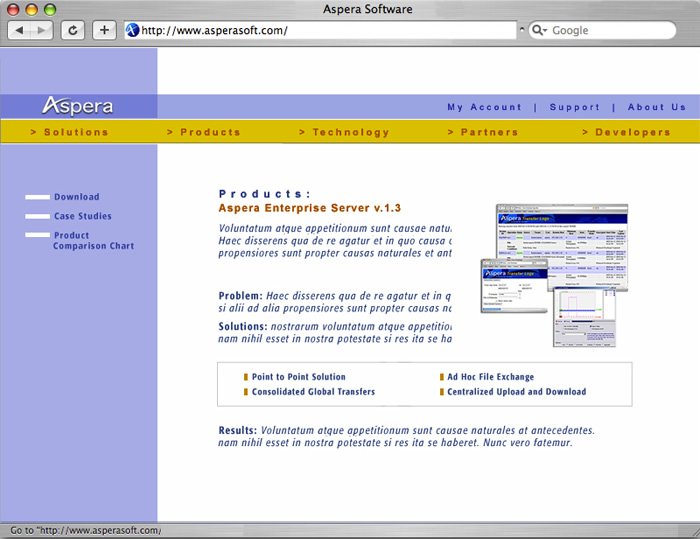
Task: Focus the Google search field
Action: pyautogui.click(x=603, y=30)
